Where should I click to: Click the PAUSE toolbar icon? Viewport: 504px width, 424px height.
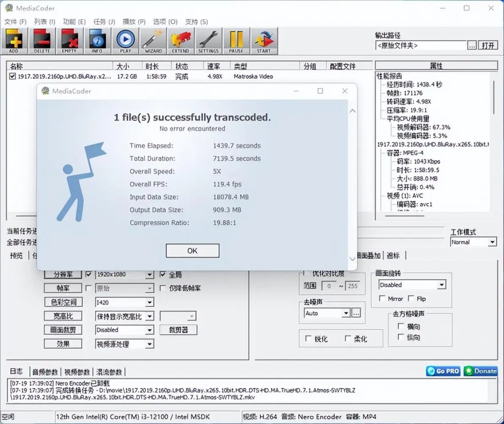[236, 41]
